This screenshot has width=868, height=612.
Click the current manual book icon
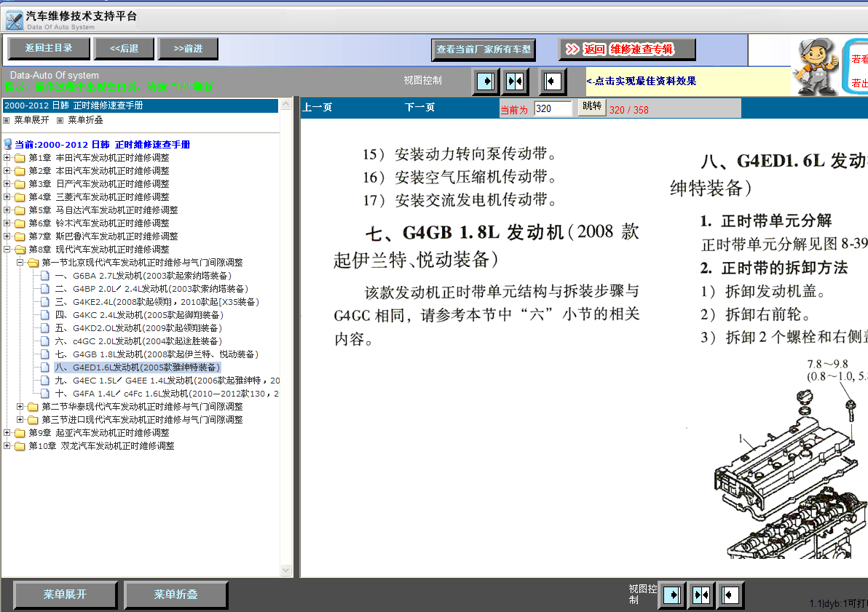coord(8,144)
